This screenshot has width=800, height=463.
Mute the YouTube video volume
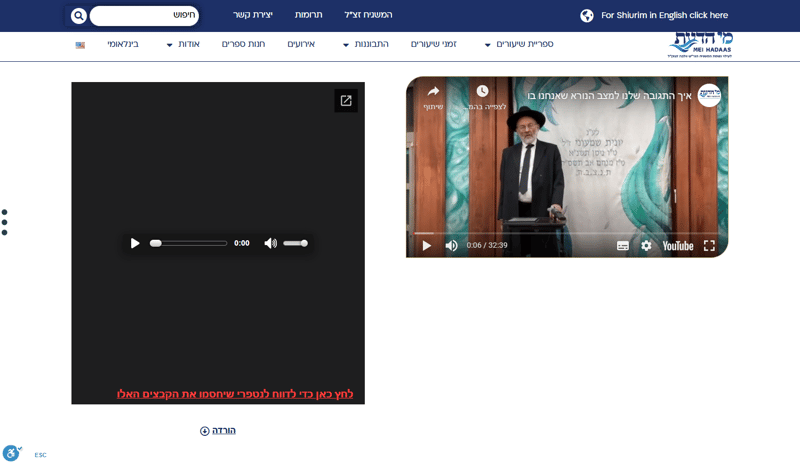point(451,246)
